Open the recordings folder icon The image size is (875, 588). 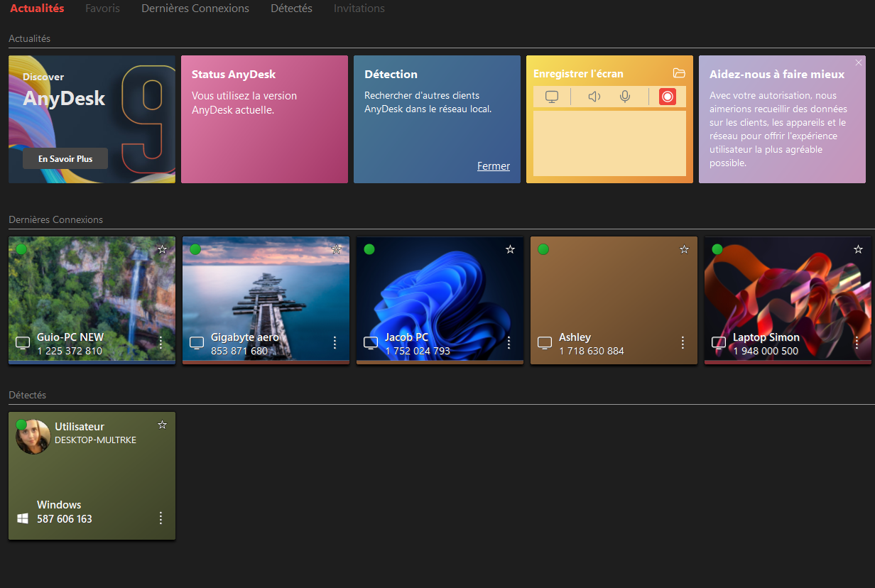(x=679, y=73)
